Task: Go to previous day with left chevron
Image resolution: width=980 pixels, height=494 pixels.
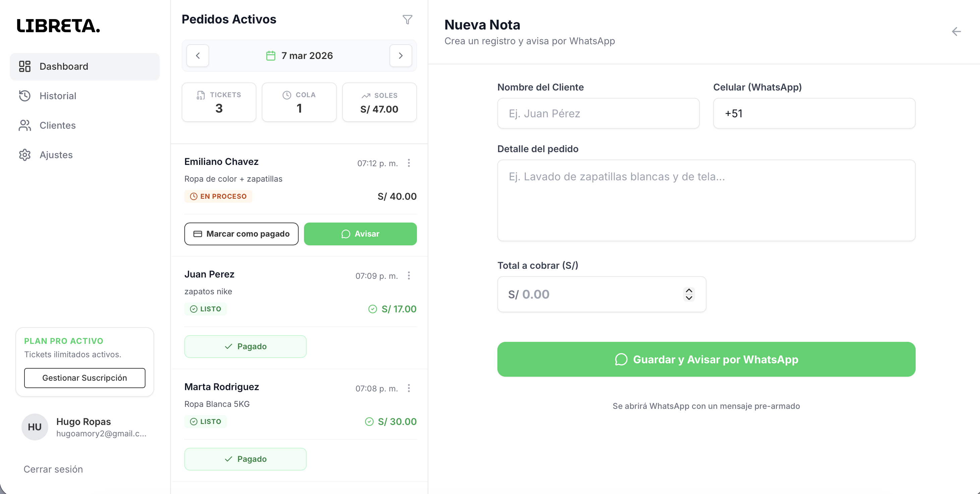Action: coord(197,56)
